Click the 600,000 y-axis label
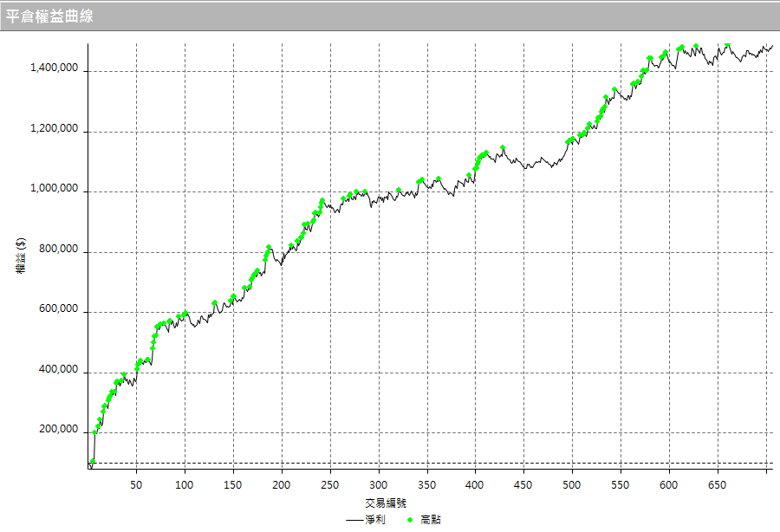 click(59, 308)
